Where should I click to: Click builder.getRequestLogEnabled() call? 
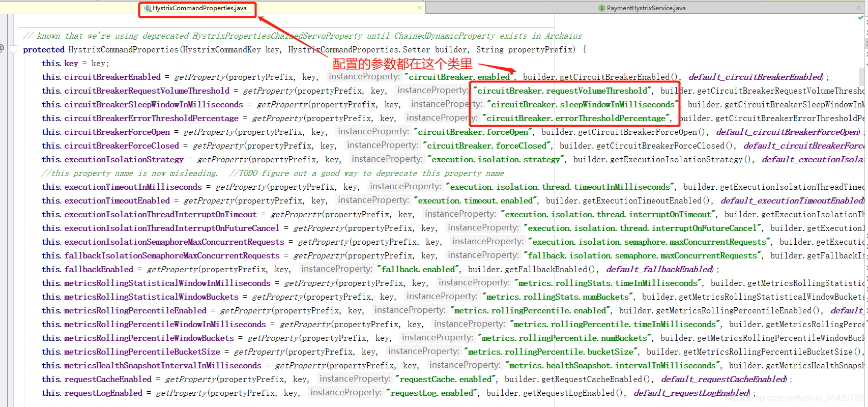(555, 393)
